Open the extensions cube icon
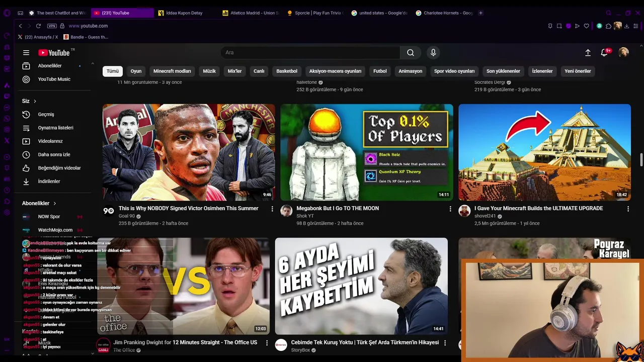This screenshot has height=362, width=644. click(x=608, y=26)
